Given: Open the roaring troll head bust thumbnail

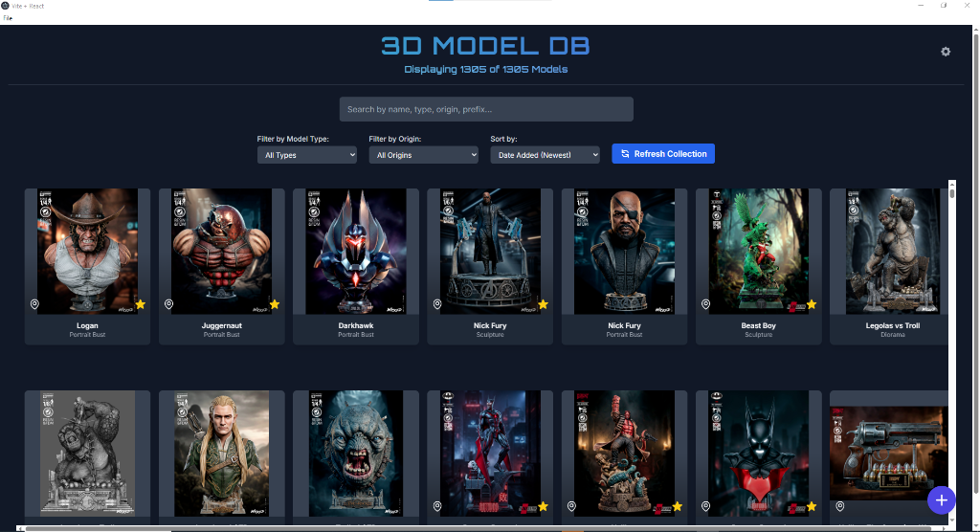Looking at the screenshot, I should pyautogui.click(x=356, y=454).
